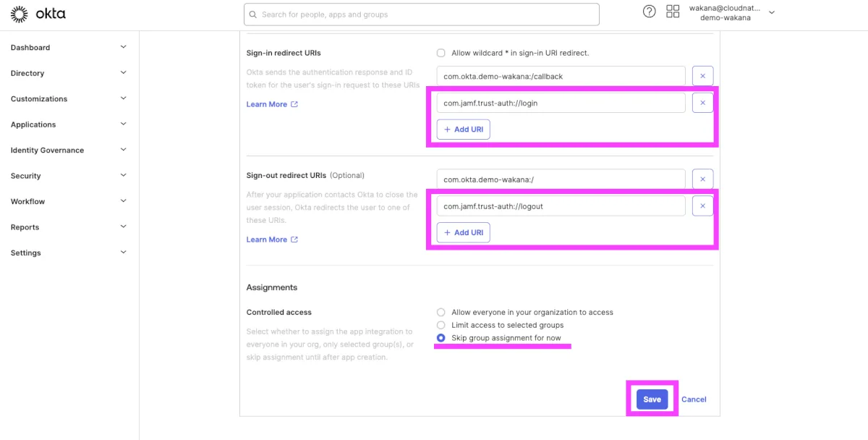Open the account dropdown arrow
Viewport: 868px width, 440px height.
[x=771, y=12]
